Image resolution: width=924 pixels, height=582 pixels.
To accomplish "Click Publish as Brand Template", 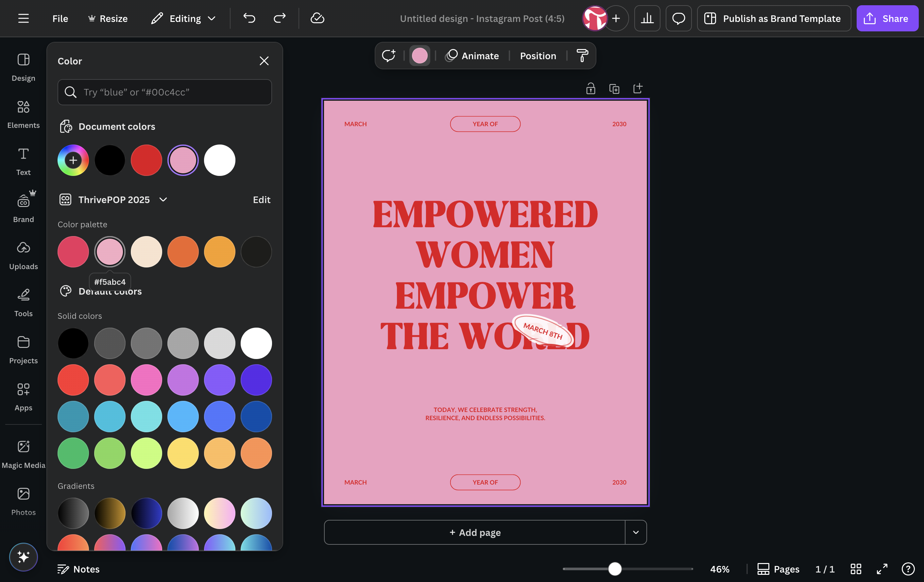I will pos(774,18).
